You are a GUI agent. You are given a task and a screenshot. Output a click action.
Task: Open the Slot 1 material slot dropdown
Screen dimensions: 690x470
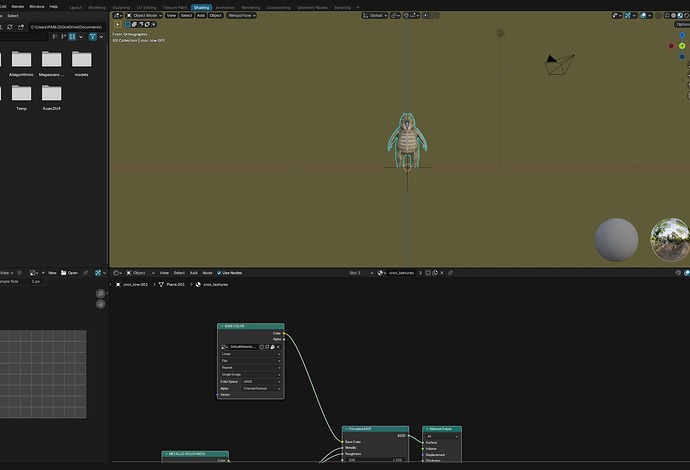(x=361, y=273)
